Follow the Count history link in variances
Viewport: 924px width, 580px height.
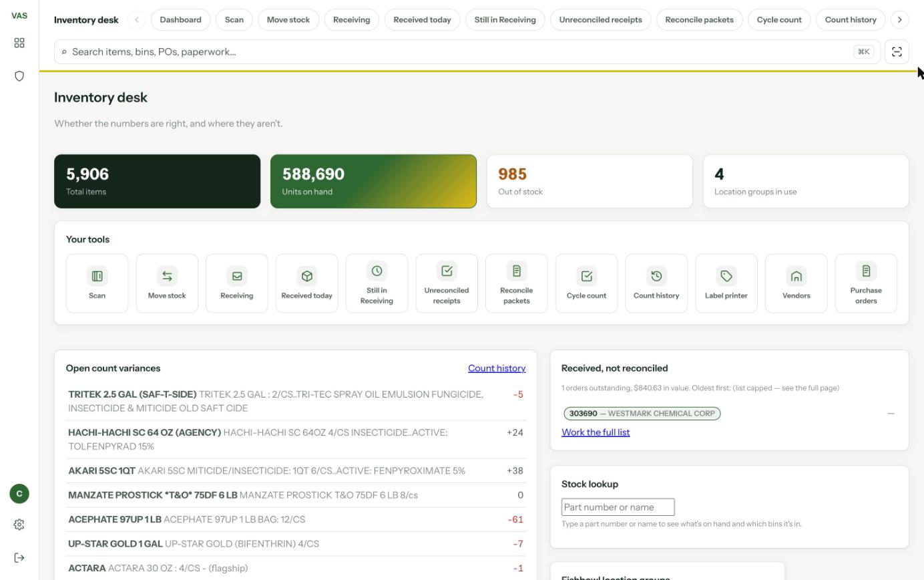point(497,368)
